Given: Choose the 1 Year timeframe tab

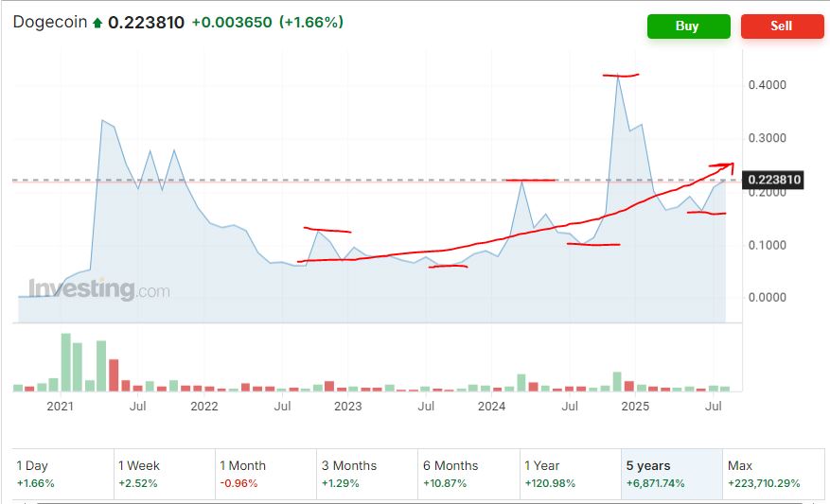Looking at the screenshot, I should (571, 474).
